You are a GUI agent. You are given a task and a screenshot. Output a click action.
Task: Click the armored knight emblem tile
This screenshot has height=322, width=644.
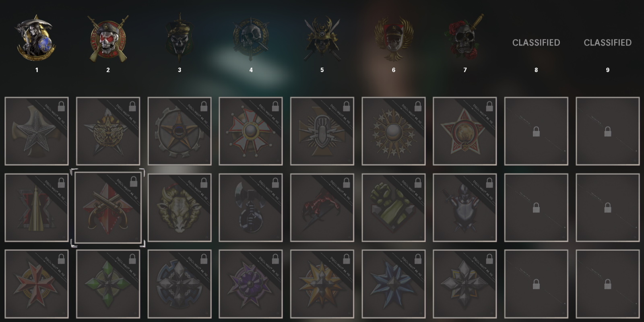(465, 208)
